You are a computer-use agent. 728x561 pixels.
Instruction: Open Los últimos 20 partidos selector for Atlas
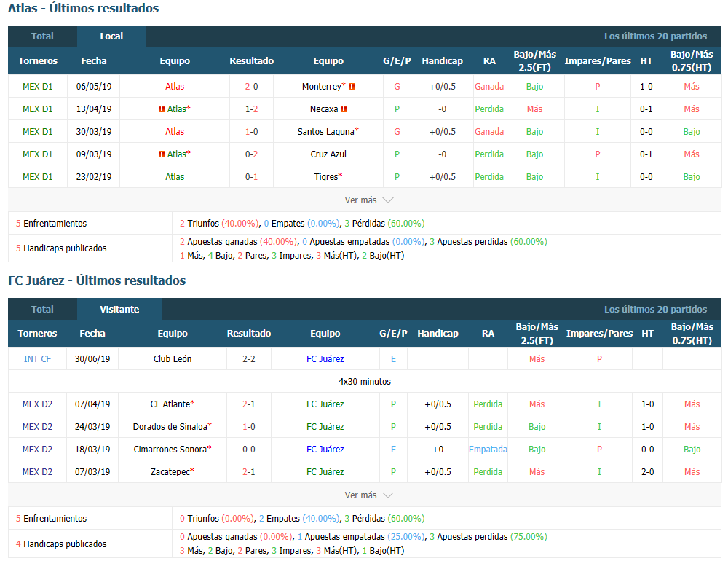point(655,36)
